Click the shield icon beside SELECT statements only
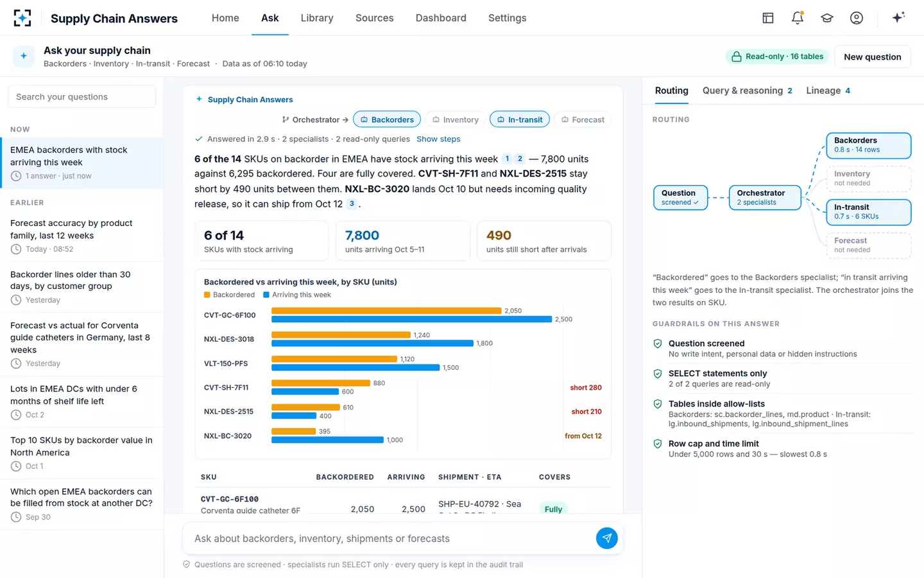This screenshot has height=578, width=924. [x=658, y=374]
